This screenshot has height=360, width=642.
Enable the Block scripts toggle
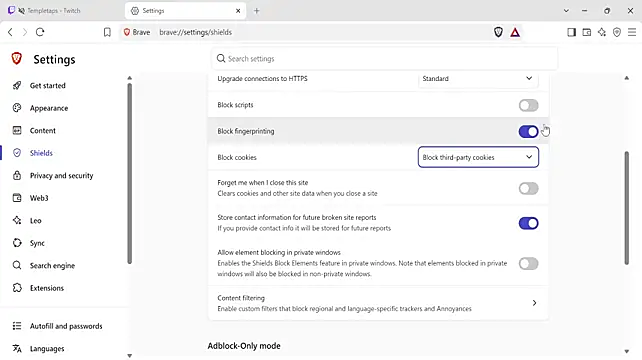click(528, 105)
